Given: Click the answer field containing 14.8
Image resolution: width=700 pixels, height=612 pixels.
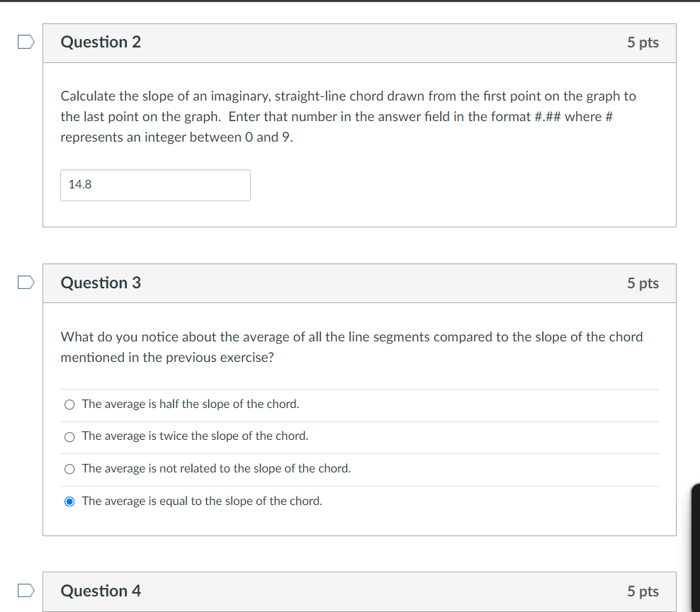Looking at the screenshot, I should pos(155,185).
